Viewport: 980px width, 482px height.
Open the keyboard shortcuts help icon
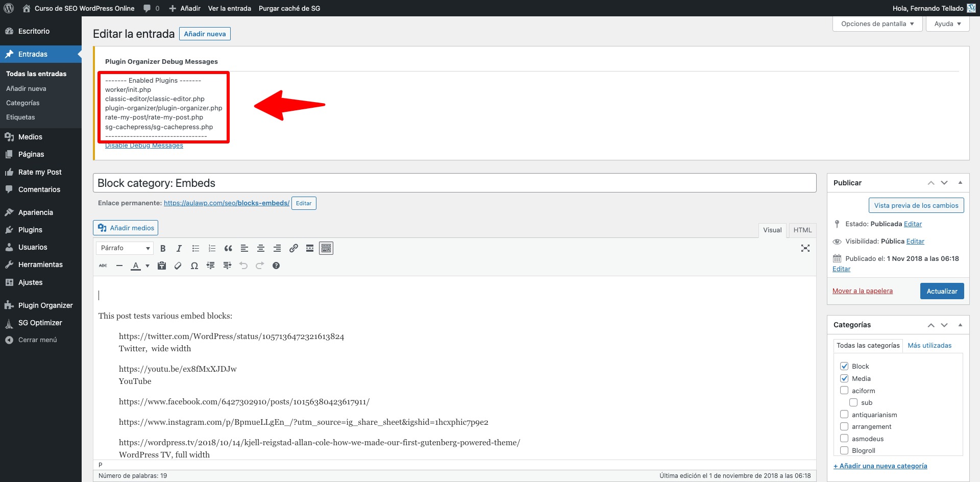pyautogui.click(x=276, y=266)
